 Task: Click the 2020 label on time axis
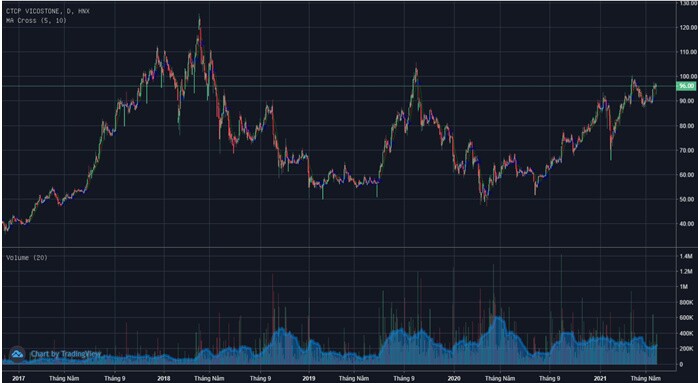[454, 378]
